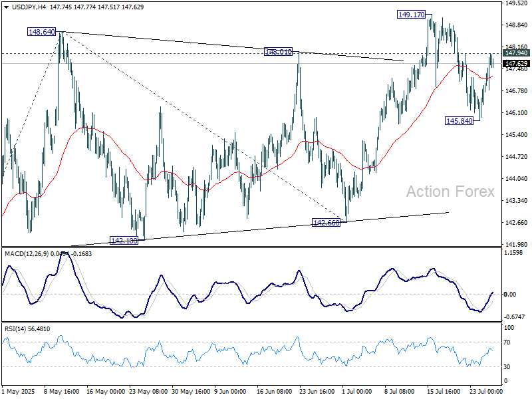Expand the USDJPY,H4 symbol dropdown arrow
The image size is (532, 399).
click(6, 8)
